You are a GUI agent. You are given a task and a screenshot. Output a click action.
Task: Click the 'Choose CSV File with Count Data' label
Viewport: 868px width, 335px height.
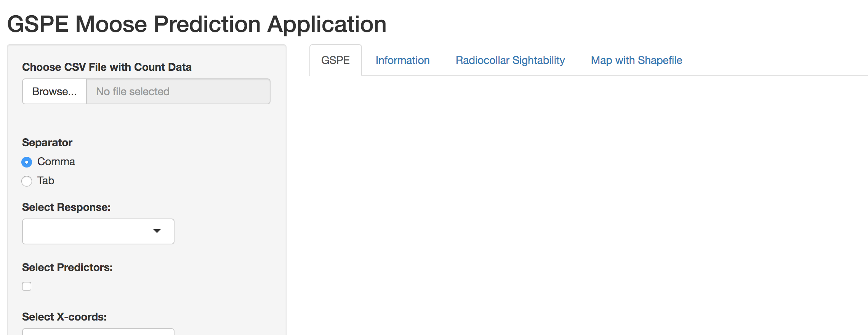click(107, 67)
